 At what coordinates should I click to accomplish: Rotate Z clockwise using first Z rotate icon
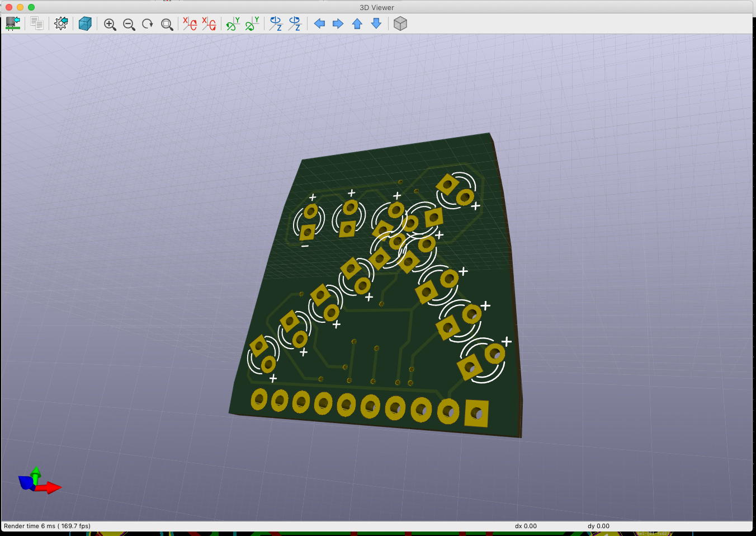coord(276,23)
